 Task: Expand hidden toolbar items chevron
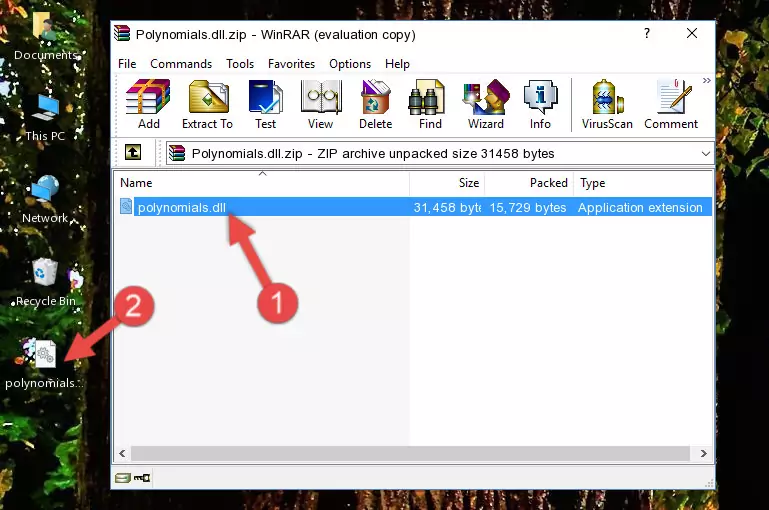coord(706,80)
